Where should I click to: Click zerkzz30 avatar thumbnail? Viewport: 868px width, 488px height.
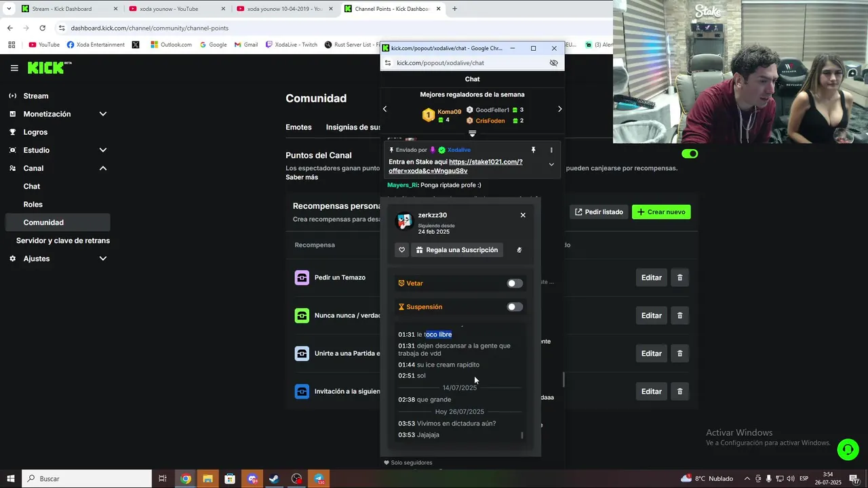(405, 222)
